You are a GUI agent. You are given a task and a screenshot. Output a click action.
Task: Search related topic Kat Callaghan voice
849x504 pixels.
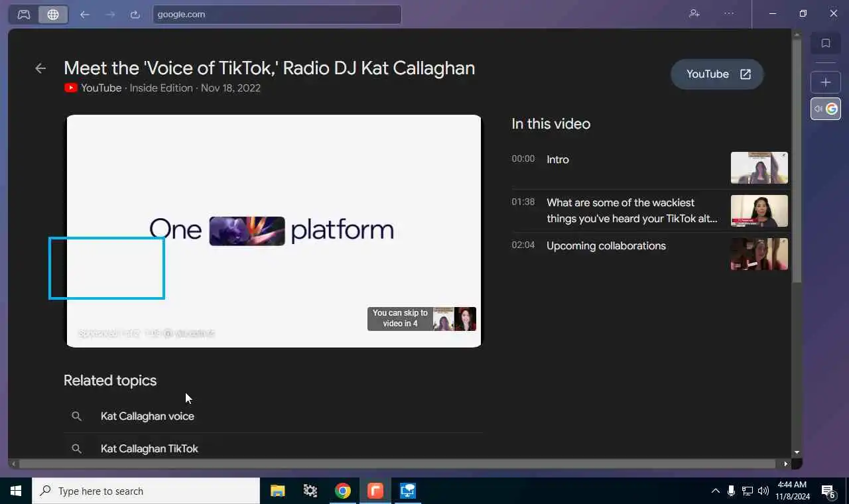click(147, 416)
